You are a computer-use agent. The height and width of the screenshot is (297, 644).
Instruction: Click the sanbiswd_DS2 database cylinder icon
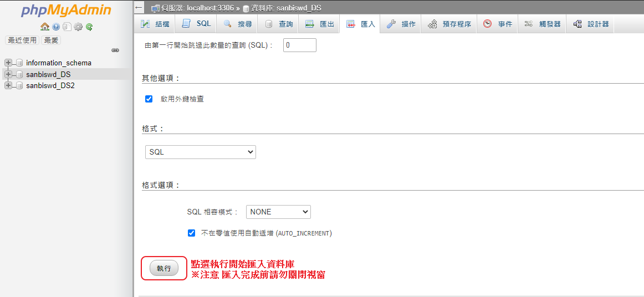pos(19,86)
